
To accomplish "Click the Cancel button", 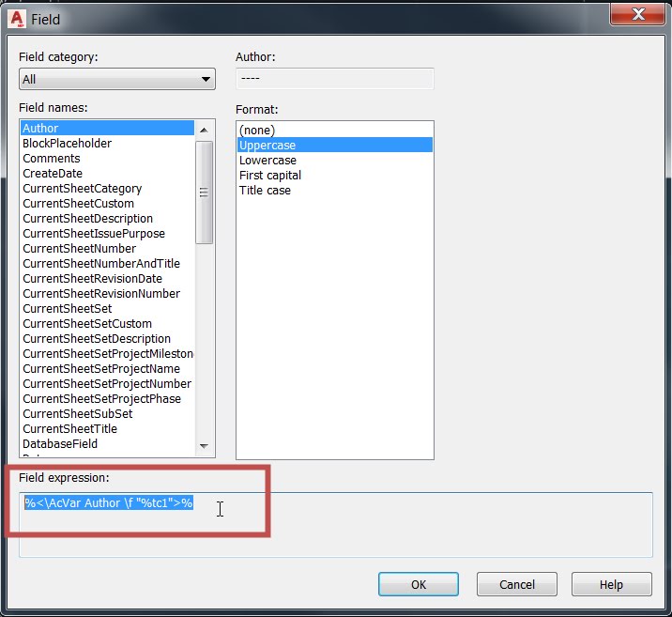I will (517, 584).
